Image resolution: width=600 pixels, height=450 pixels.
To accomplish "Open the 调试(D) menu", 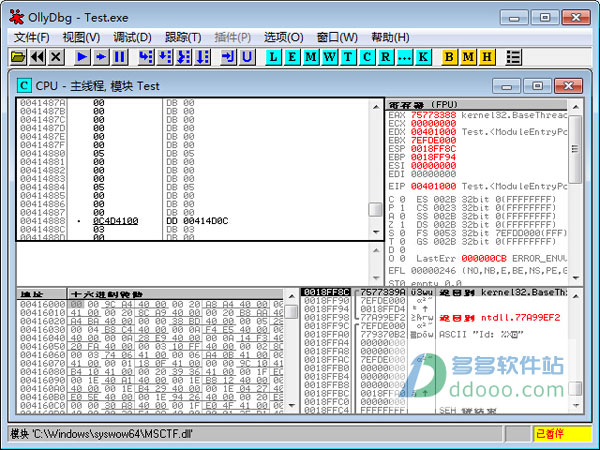I will (x=132, y=38).
